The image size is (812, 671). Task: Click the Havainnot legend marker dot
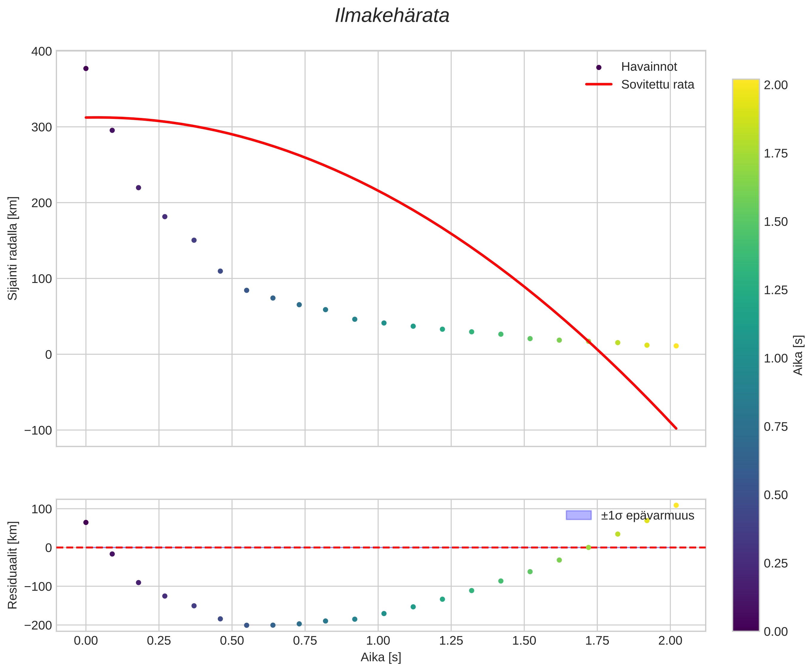pyautogui.click(x=598, y=67)
